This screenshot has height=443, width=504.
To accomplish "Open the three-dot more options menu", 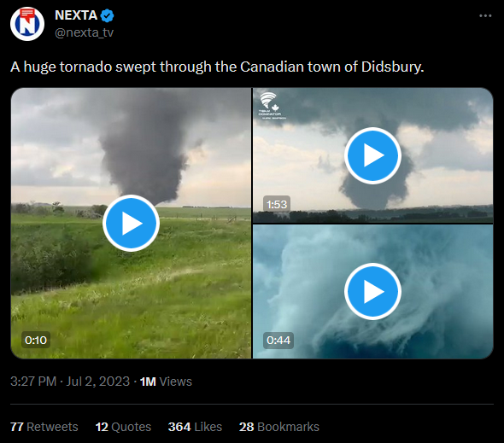I will coord(485,15).
